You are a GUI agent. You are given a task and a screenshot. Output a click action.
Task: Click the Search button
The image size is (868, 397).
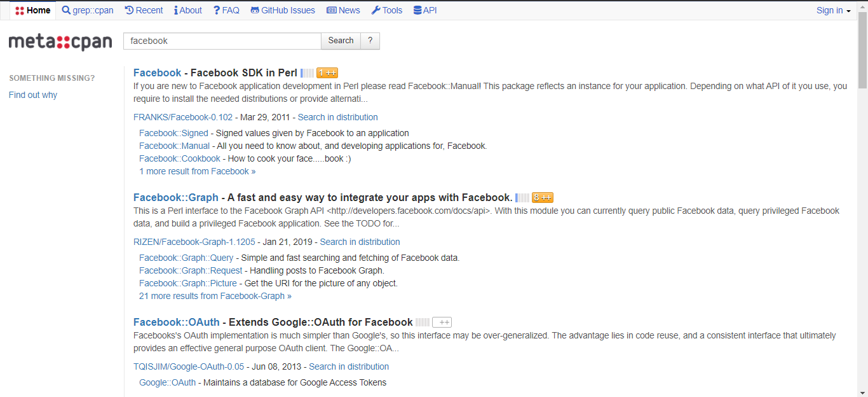tap(341, 41)
